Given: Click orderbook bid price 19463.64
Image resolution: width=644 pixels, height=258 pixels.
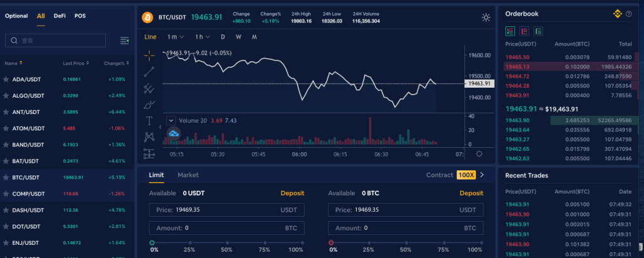Looking at the screenshot, I should 517,130.
